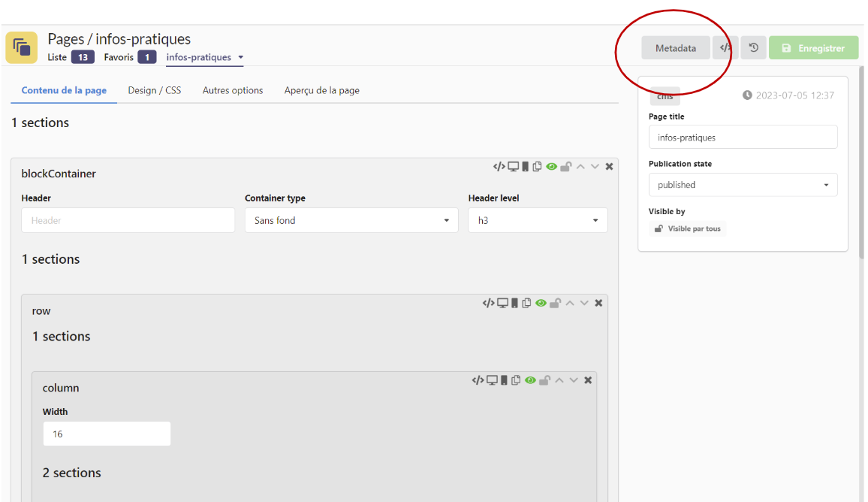This screenshot has width=868, height=502.
Task: Switch to the Design / CSS tab
Action: coord(154,90)
